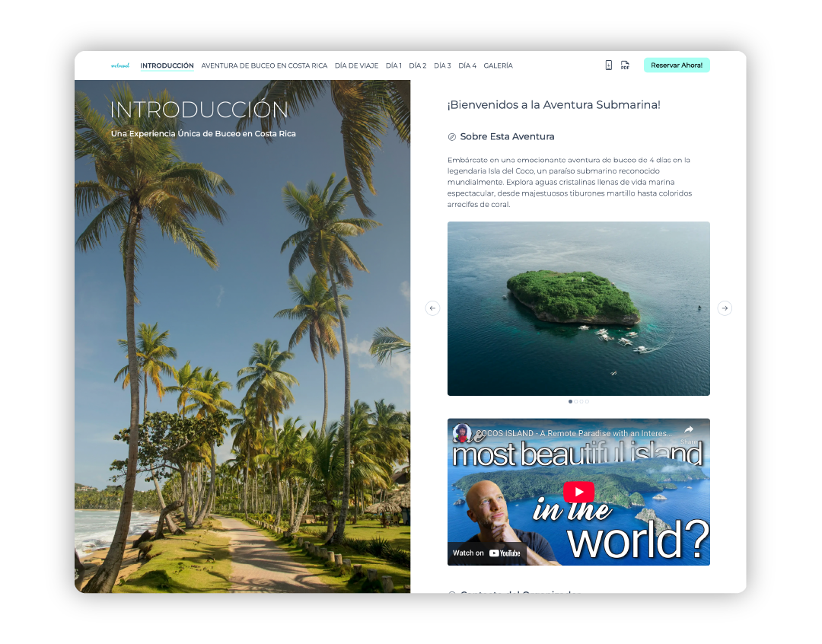Click the INTRODUCCIÓN title over the palm photo
The height and width of the screenshot is (644, 822).
click(199, 110)
